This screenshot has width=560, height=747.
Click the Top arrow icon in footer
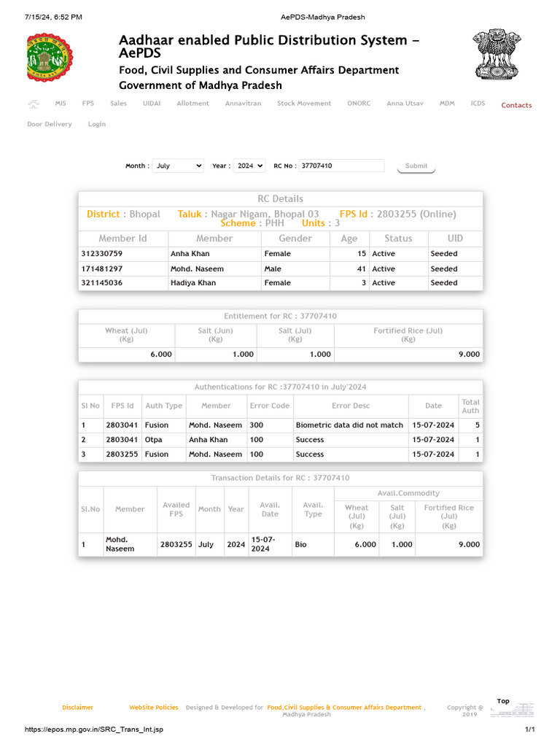(513, 709)
